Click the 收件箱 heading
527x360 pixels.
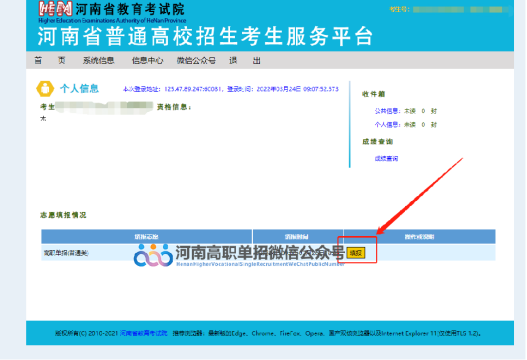click(x=373, y=94)
